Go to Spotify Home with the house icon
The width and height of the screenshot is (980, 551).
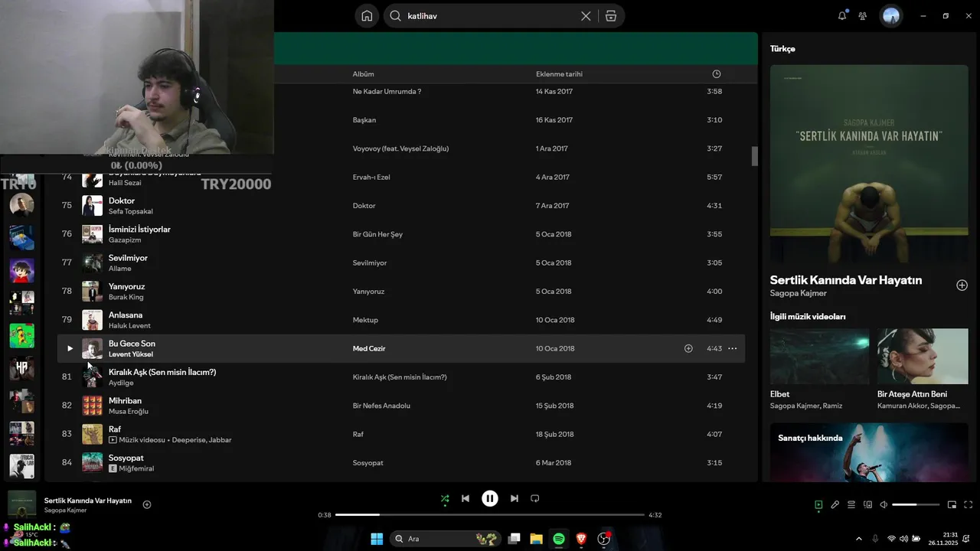point(367,16)
